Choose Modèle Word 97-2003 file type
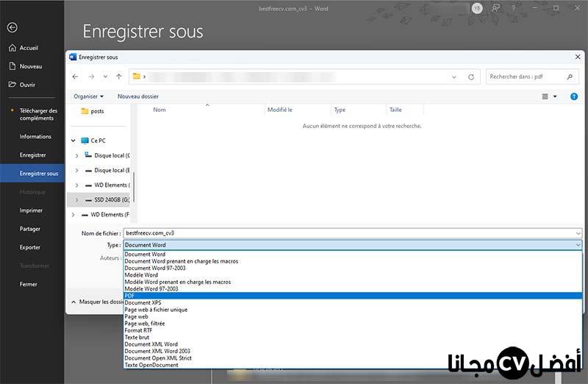Viewport: 588px width, 384px height. tap(353, 289)
